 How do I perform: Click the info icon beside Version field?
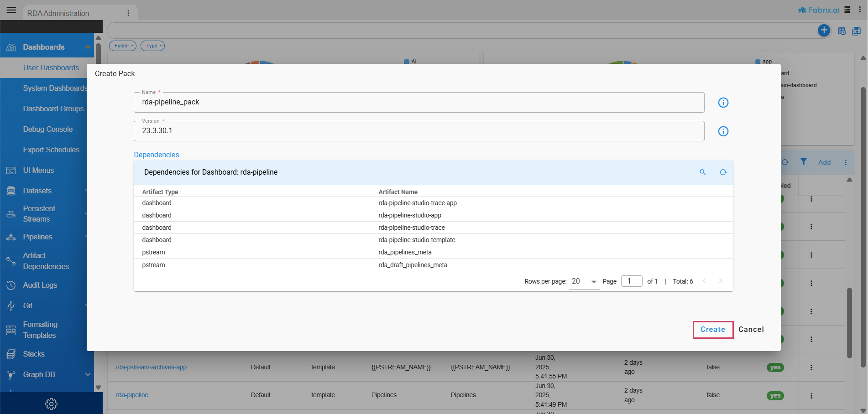tap(723, 131)
